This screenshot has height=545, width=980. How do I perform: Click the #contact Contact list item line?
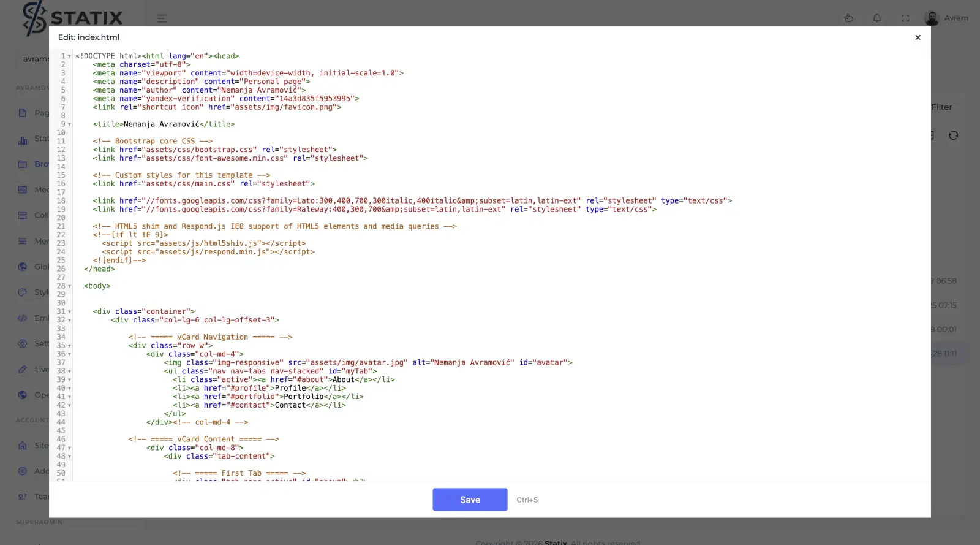[259, 405]
